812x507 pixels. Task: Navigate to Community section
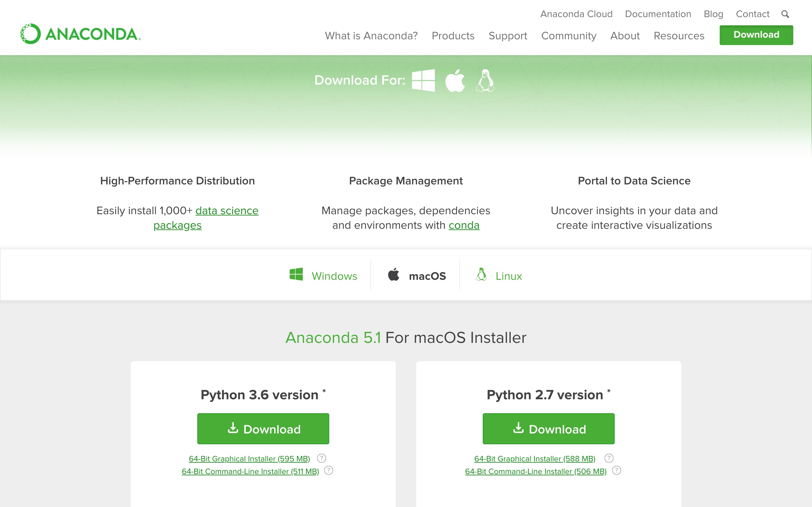coord(568,35)
